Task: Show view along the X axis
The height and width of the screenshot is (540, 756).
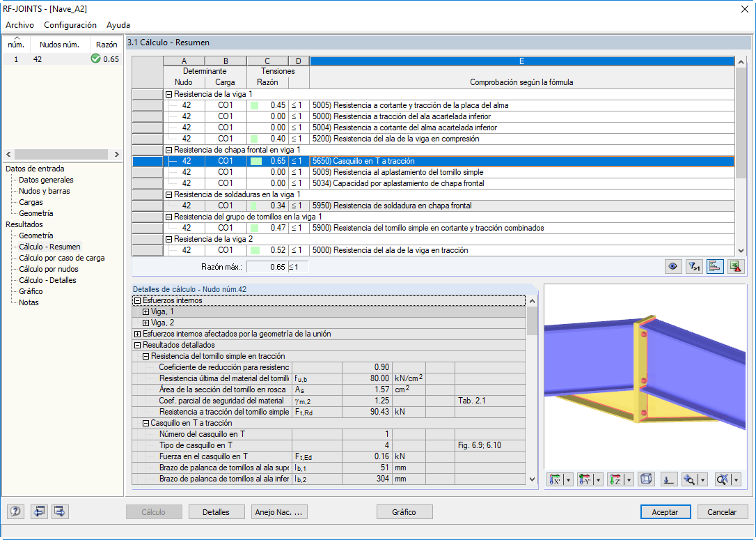Action: point(556,479)
